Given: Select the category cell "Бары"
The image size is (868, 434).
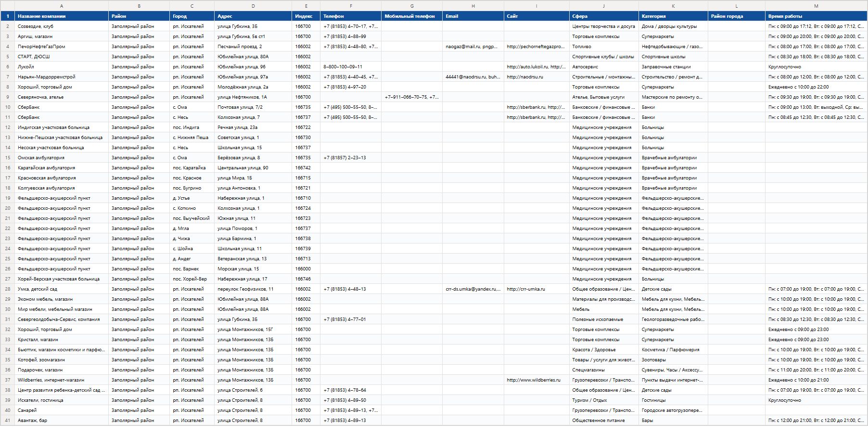Looking at the screenshot, I should pos(673,421).
